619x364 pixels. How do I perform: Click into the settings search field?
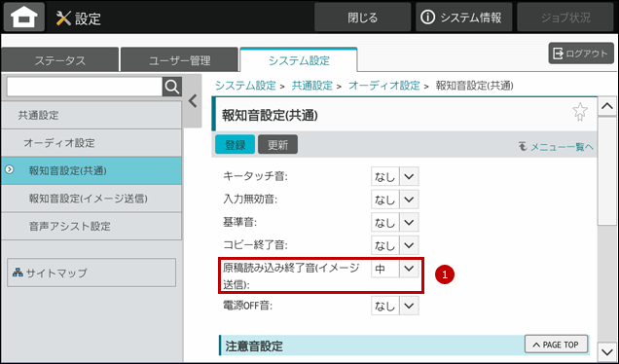(85, 87)
